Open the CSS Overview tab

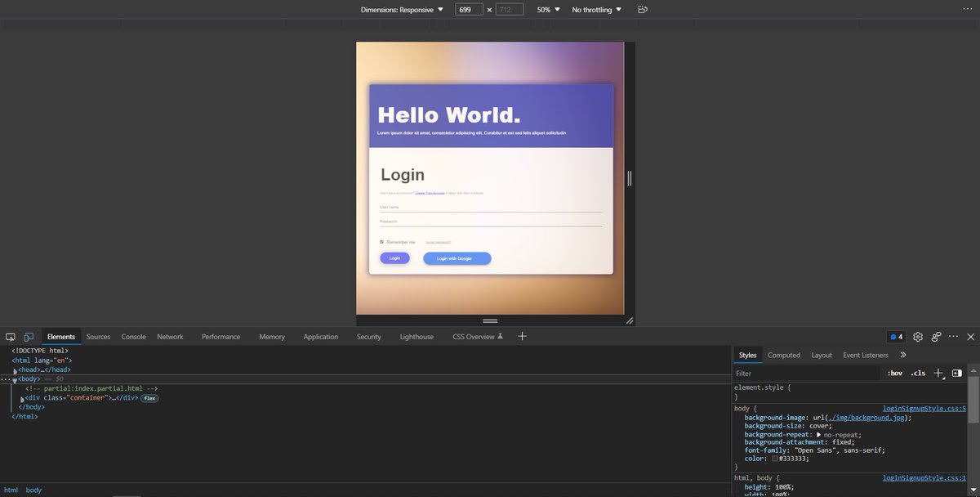(x=478, y=337)
